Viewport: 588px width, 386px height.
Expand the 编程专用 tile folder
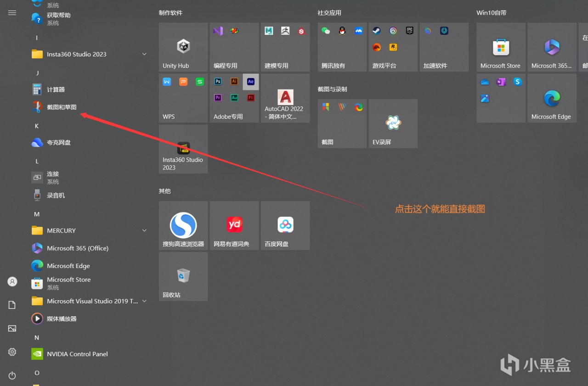[x=234, y=47]
